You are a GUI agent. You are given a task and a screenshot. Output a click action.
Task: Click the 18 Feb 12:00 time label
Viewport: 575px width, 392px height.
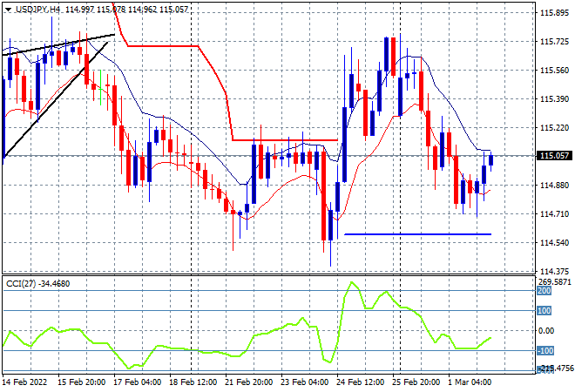click(193, 382)
